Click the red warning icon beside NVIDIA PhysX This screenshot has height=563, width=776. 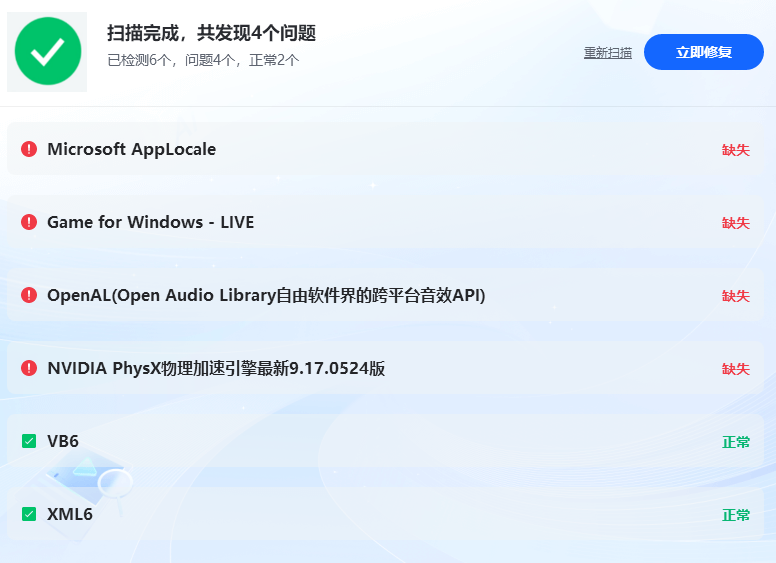(29, 368)
